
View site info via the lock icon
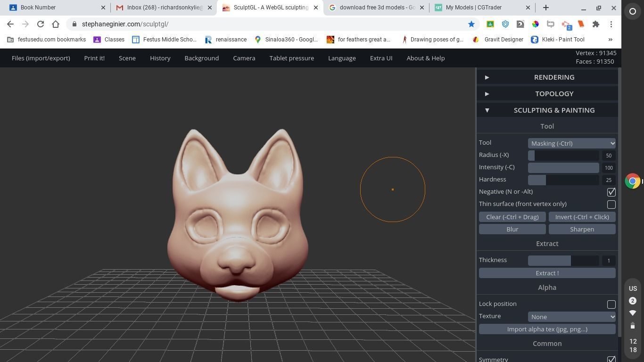[74, 24]
